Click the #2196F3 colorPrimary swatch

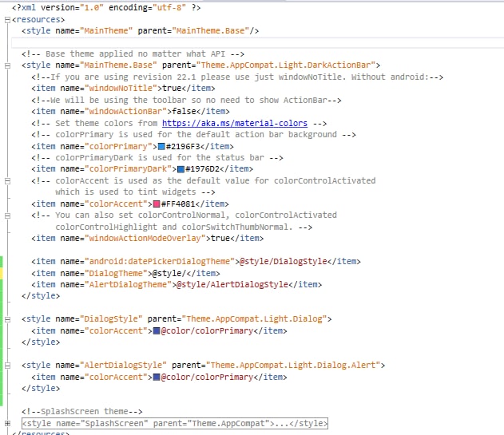[x=161, y=147]
